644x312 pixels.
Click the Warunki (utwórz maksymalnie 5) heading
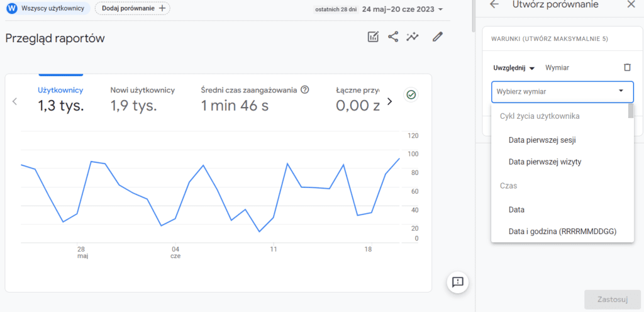point(550,39)
